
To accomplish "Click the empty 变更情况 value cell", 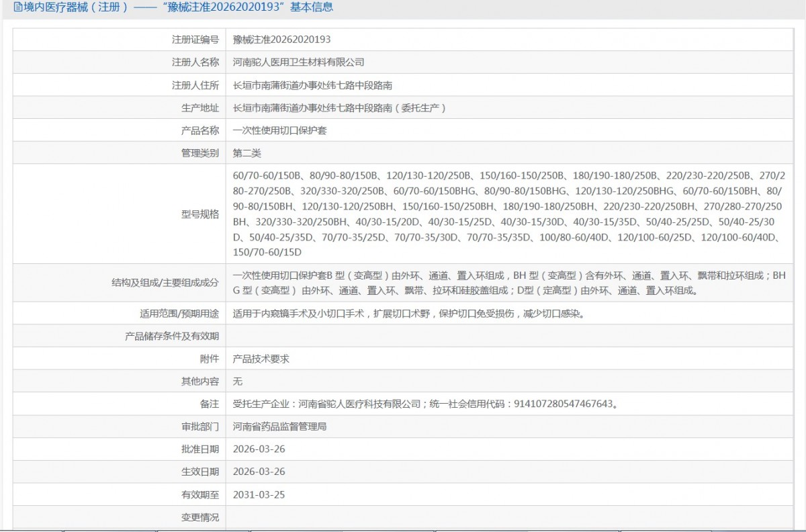I will click(510, 517).
